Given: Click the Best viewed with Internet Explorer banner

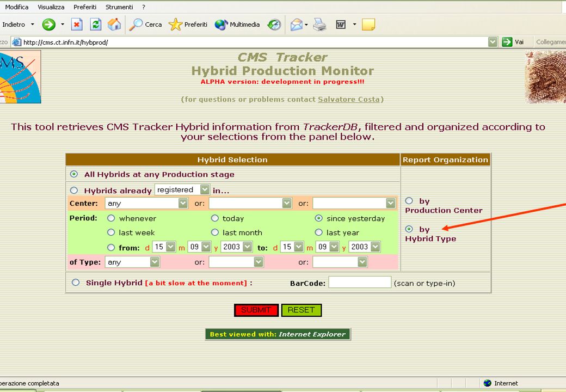Looking at the screenshot, I should 278,334.
